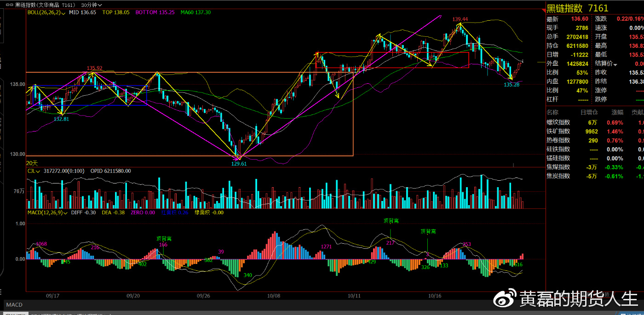The height and width of the screenshot is (315, 644).
Task: Select the 焦煤指数 row
Action: (x=595, y=167)
